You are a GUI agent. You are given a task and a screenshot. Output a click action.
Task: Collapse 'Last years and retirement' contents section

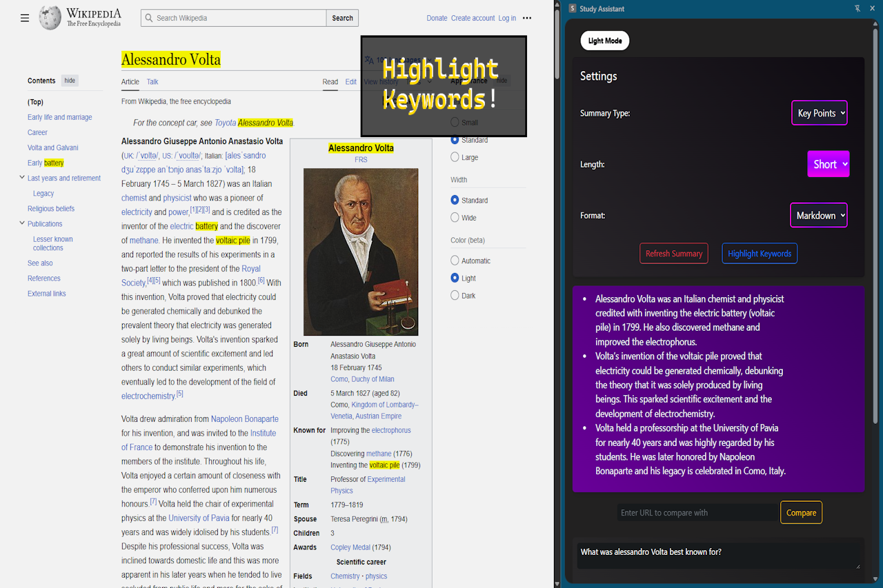(22, 178)
